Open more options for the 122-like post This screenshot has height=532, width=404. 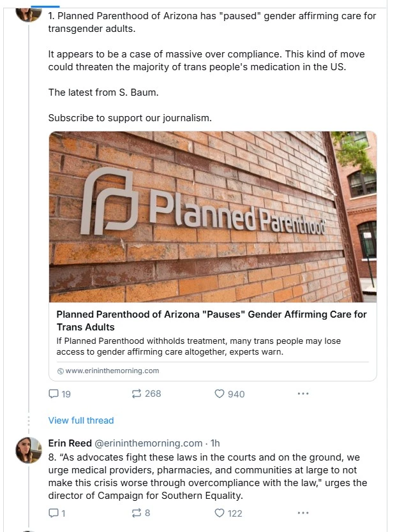[303, 513]
